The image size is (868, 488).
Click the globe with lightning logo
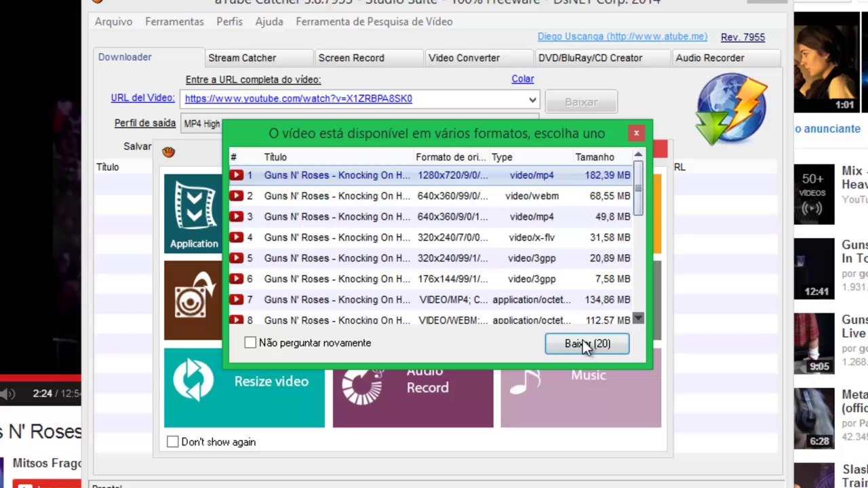pyautogui.click(x=732, y=110)
